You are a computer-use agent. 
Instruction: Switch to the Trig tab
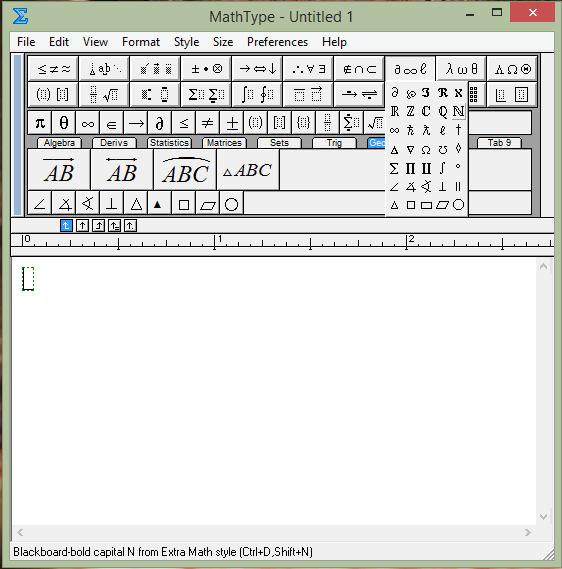click(334, 143)
